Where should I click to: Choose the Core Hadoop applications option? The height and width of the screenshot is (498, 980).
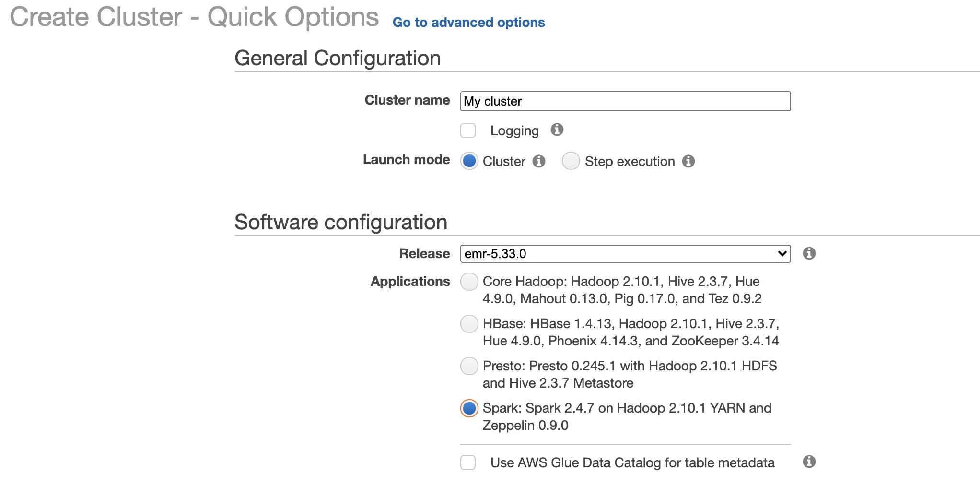tap(469, 282)
